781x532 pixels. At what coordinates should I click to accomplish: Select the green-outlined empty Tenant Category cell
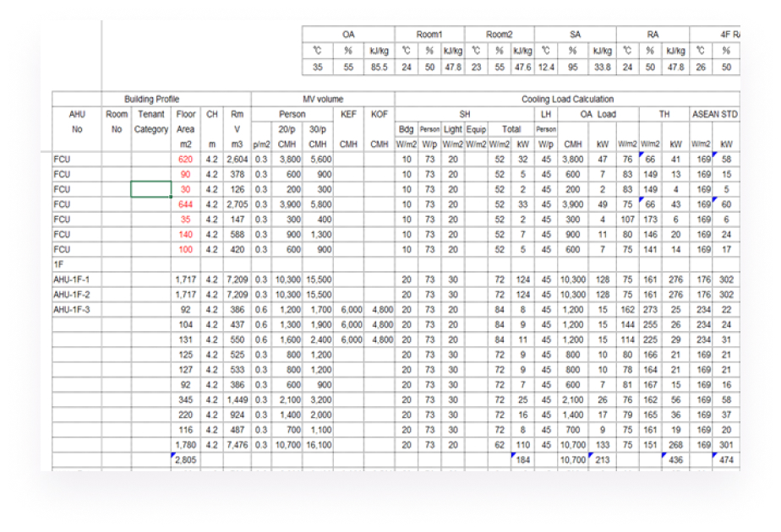pos(150,189)
